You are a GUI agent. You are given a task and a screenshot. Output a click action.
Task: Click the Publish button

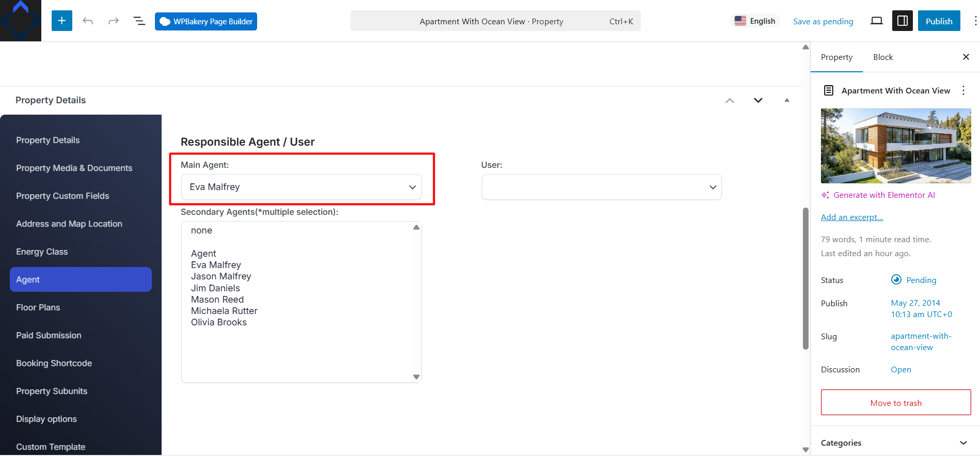click(939, 21)
